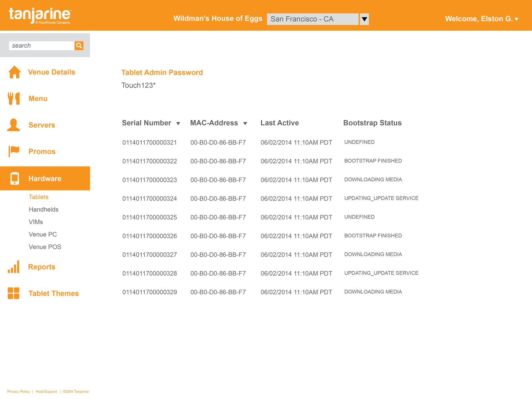This screenshot has width=532, height=399.
Task: Sort by Serial Number arrow
Action: point(178,123)
